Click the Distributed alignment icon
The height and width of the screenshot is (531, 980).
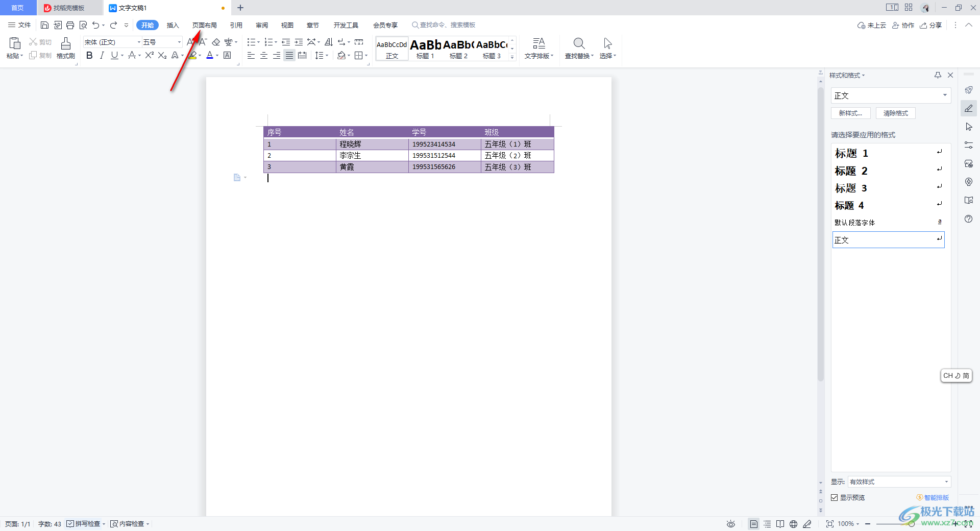pyautogui.click(x=302, y=55)
